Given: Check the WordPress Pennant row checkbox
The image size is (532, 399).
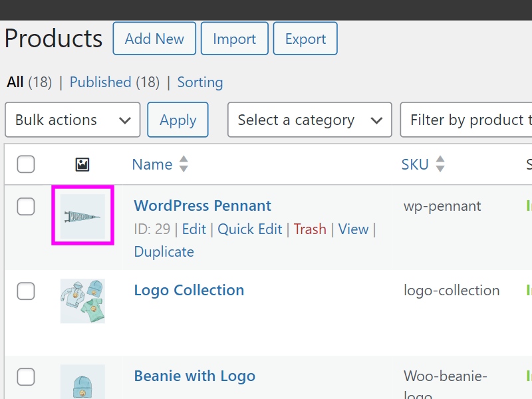Looking at the screenshot, I should coord(26,207).
